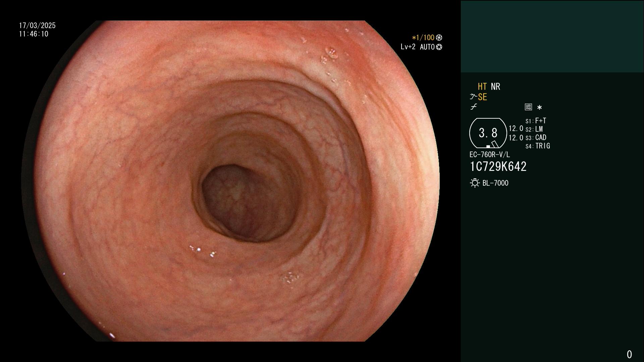Image resolution: width=644 pixels, height=362 pixels.
Task: Click the S4: TRIG switch assignment
Action: [538, 146]
